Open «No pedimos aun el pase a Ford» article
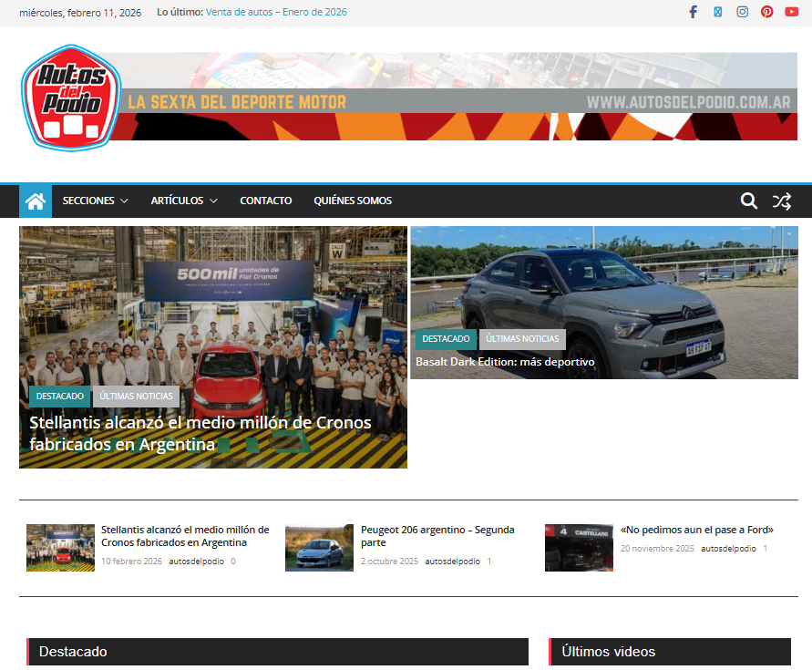Viewport: 812px width, 670px height. tap(696, 530)
